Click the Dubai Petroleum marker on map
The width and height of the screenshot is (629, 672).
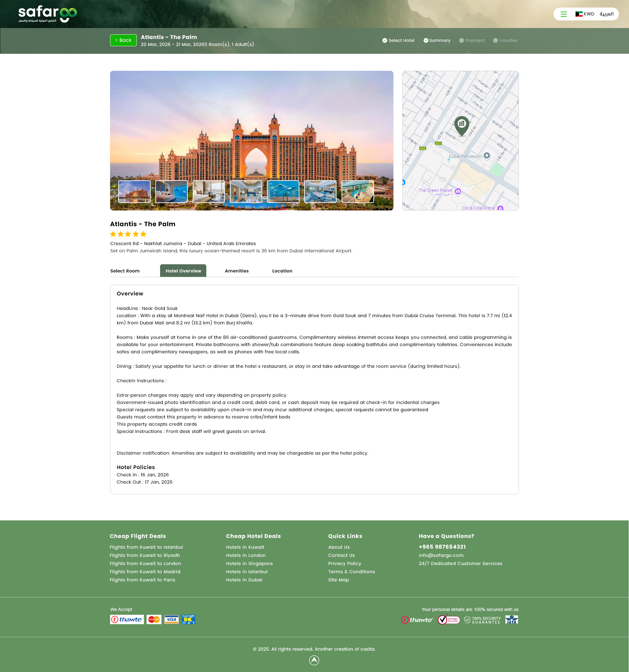[x=486, y=155]
